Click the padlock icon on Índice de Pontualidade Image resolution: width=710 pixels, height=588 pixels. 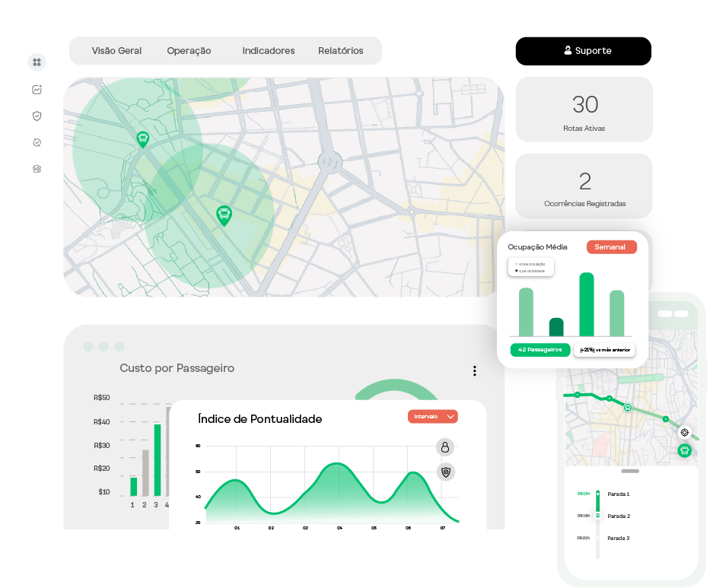tap(445, 447)
